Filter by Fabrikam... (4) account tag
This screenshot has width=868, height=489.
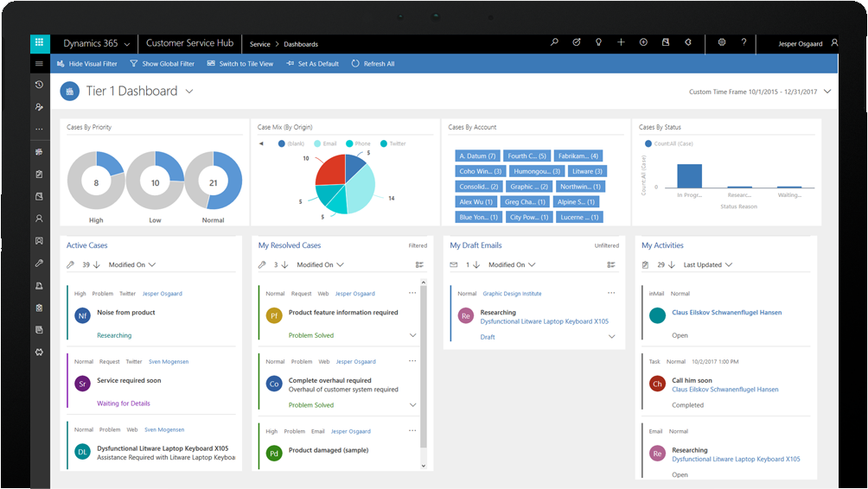578,156
